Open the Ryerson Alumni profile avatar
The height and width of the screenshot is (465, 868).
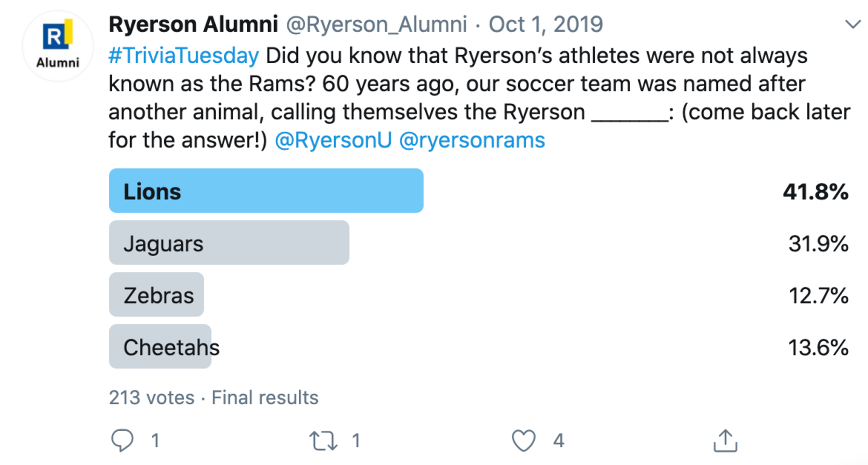point(58,46)
